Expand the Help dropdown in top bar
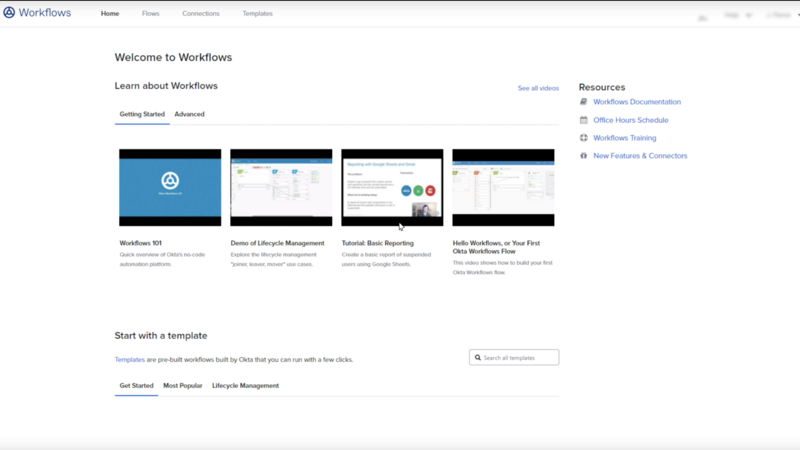 737,15
